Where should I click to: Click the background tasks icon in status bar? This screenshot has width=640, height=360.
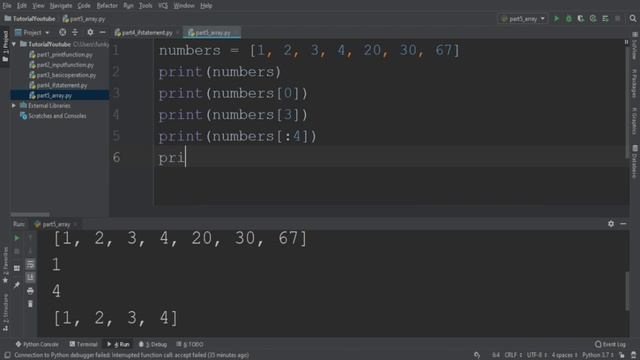tap(477, 355)
